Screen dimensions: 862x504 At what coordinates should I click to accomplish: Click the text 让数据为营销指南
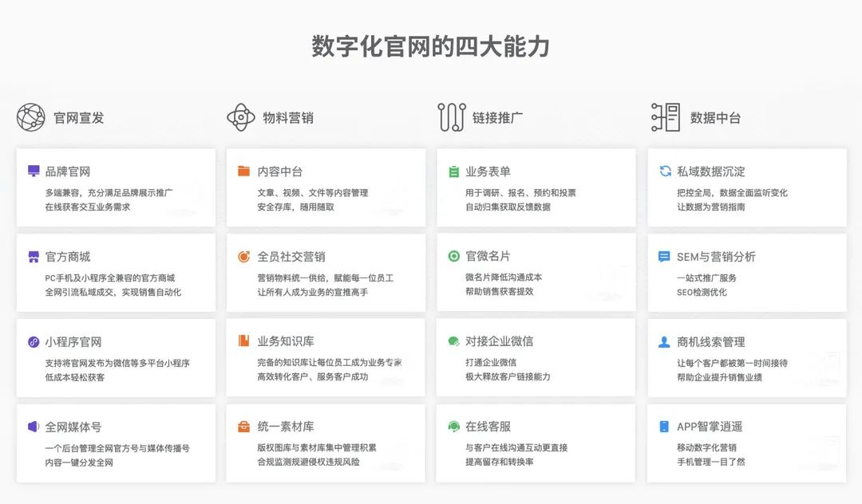tap(711, 207)
